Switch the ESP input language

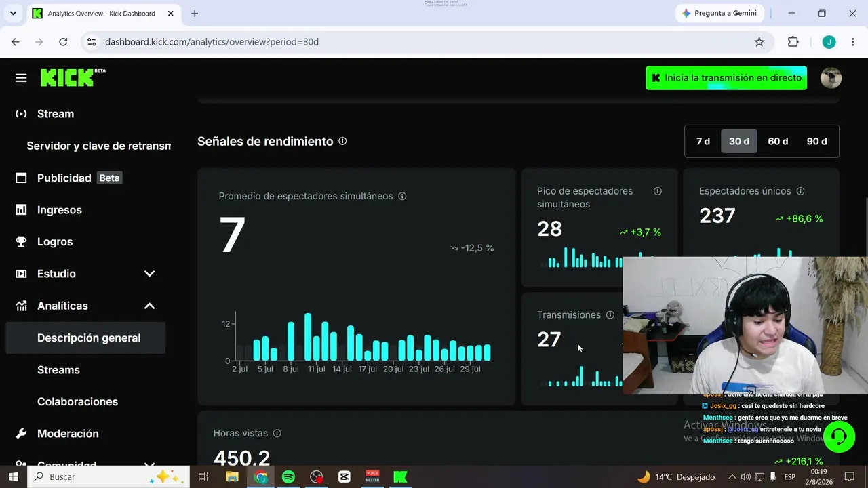click(789, 477)
